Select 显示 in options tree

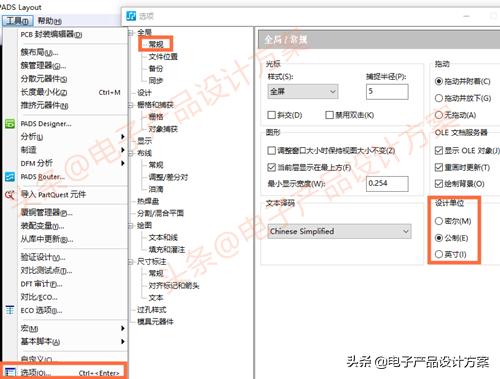(144, 141)
